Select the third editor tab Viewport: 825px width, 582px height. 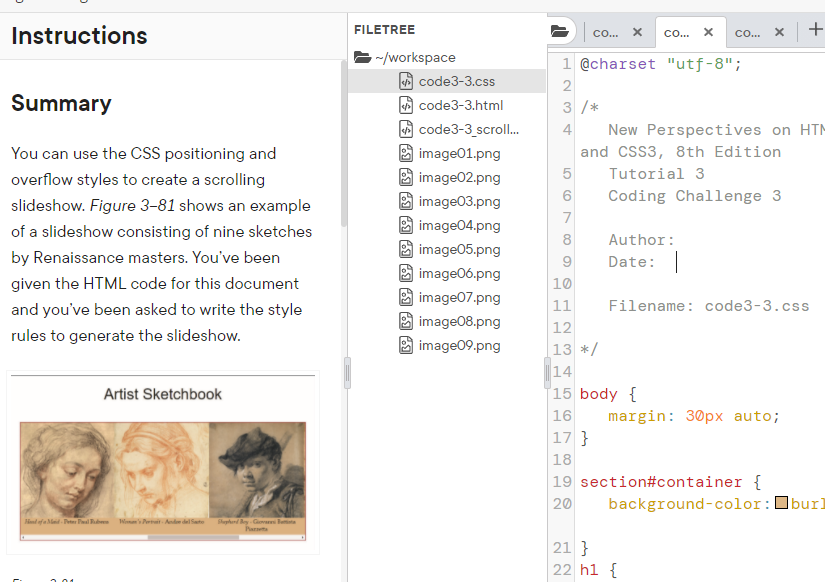coord(748,32)
